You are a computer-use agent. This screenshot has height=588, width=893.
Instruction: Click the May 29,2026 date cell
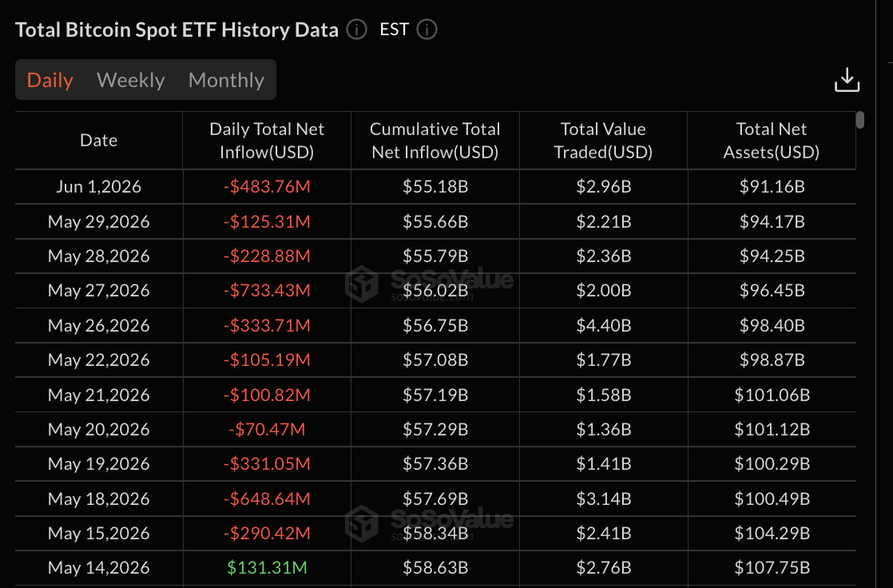pyautogui.click(x=98, y=221)
